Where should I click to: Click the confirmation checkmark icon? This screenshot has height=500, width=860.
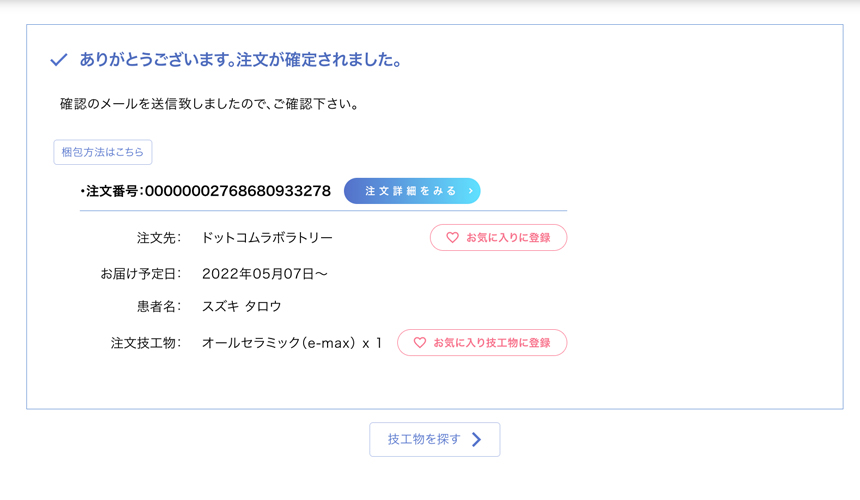[x=59, y=60]
